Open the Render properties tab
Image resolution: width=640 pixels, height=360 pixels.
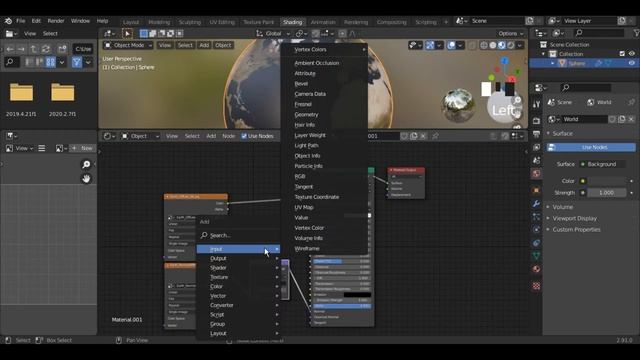(536, 120)
